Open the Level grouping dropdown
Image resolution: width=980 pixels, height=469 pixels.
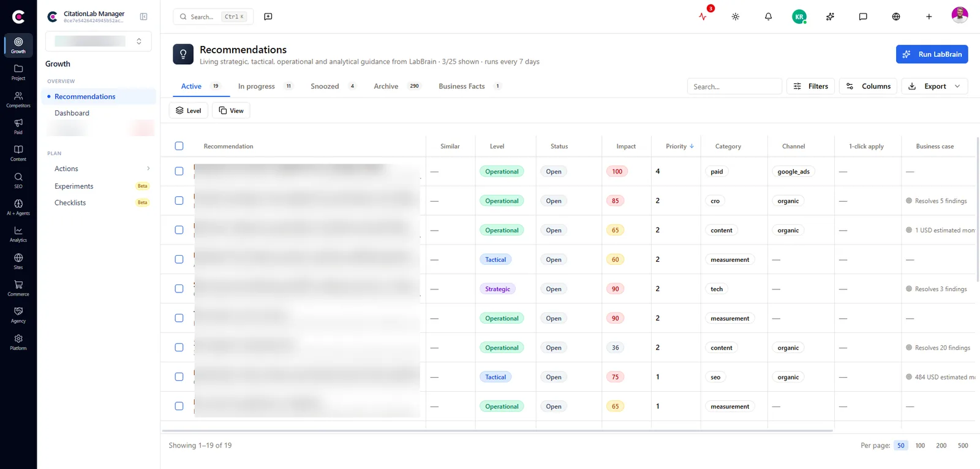coord(189,110)
